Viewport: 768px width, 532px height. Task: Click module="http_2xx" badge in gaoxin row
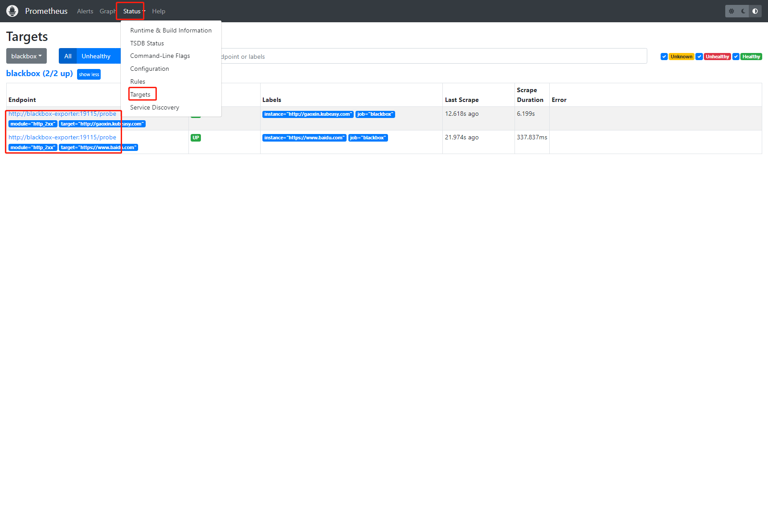(x=33, y=124)
